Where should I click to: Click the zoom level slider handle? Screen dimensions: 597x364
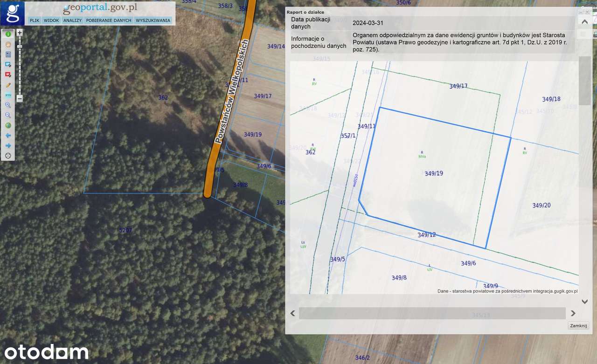pyautogui.click(x=20, y=47)
